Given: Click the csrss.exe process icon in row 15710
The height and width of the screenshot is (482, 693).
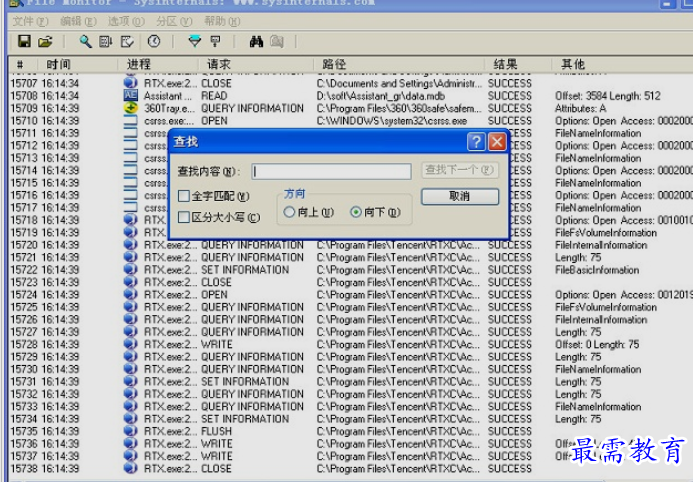Looking at the screenshot, I should [x=130, y=120].
